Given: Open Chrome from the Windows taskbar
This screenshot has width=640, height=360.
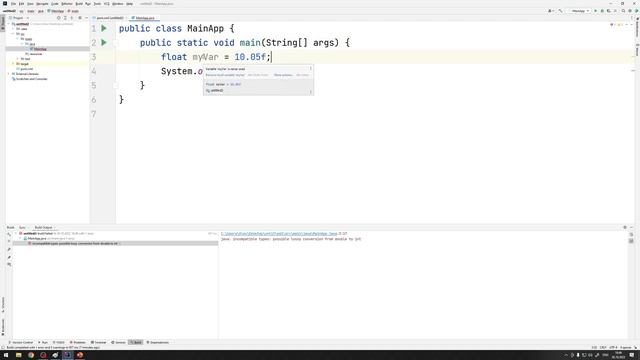Looking at the screenshot, I should [x=31, y=355].
